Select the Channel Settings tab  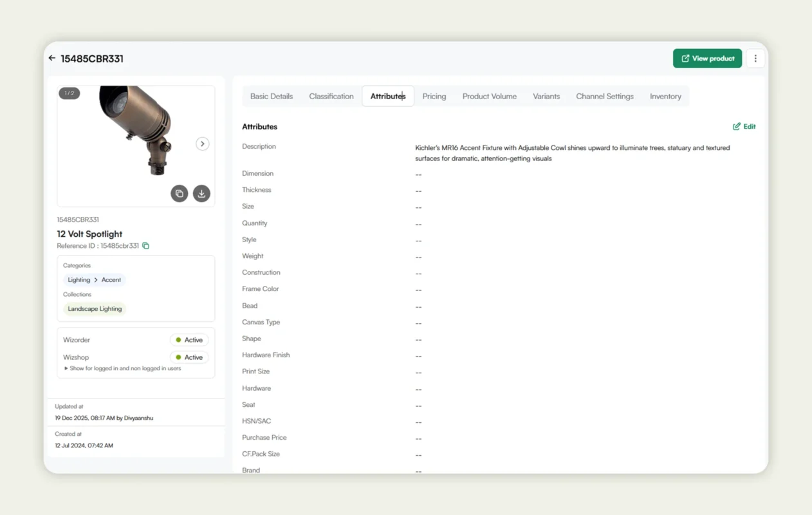pos(604,96)
